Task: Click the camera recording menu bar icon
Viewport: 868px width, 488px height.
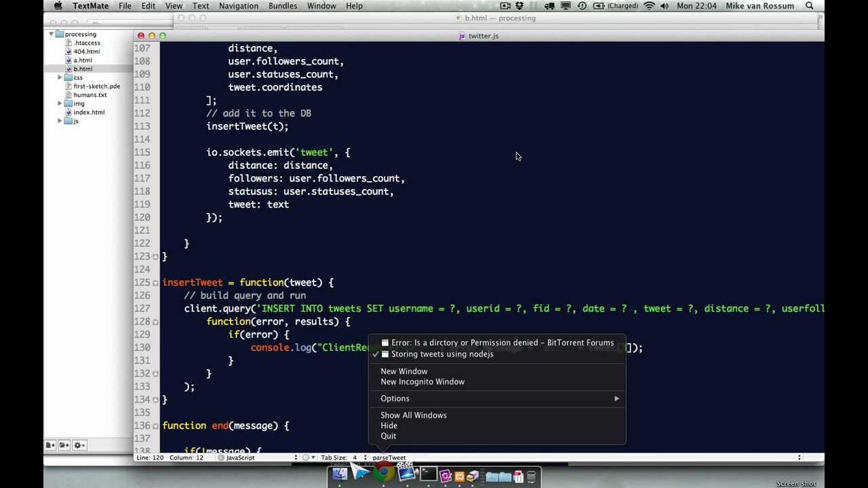Action: [505, 5]
